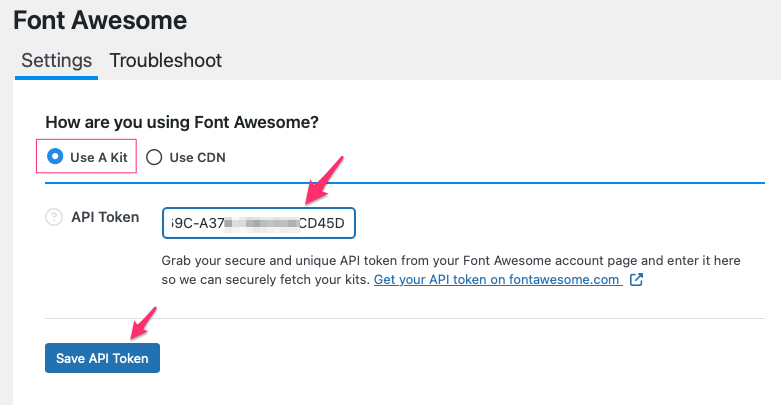Click the How are you using Font Awesome heading
Image resolution: width=781 pixels, height=405 pixels.
pyautogui.click(x=182, y=122)
